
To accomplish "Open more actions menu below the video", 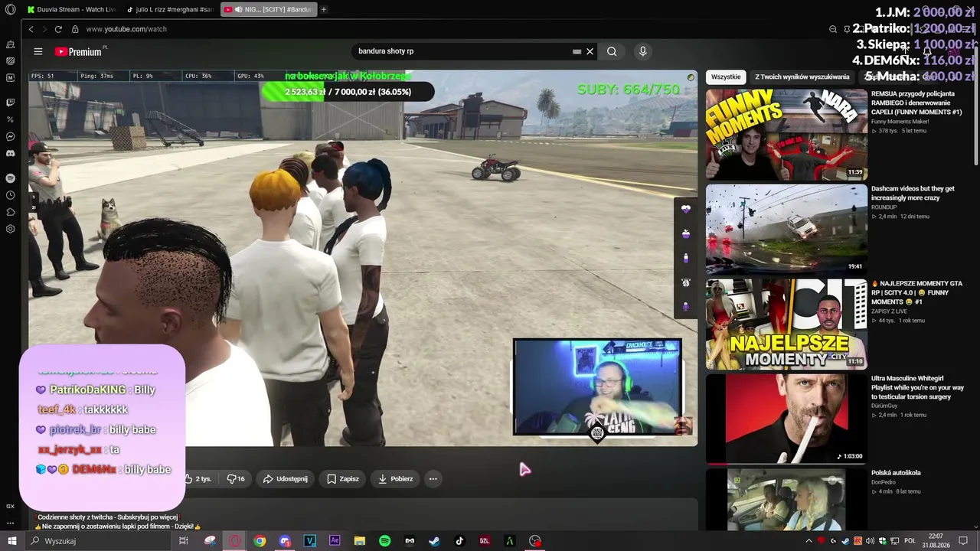I will point(433,479).
